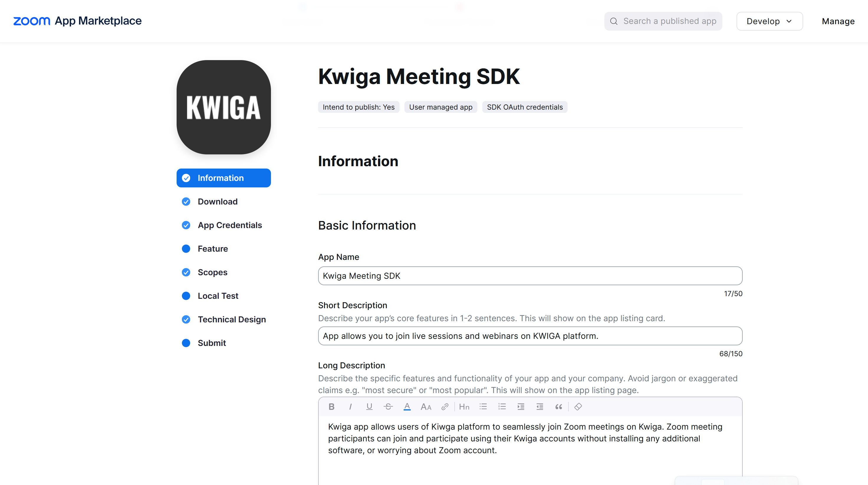868x485 pixels.
Task: Click inside the Long Description text area
Action: [x=530, y=450]
